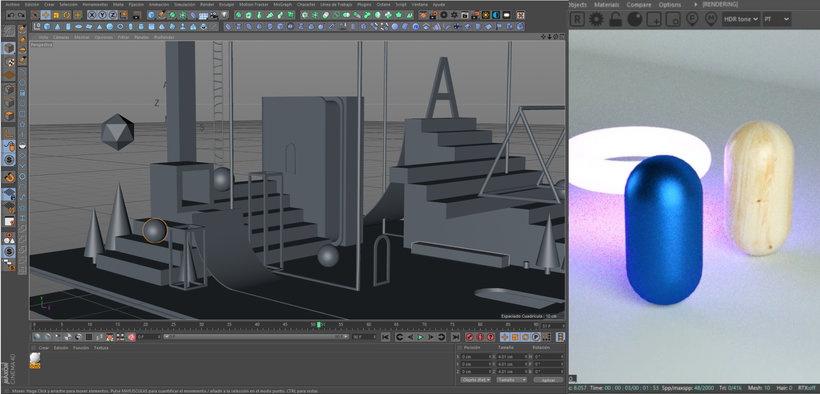Select the material thumbnail in material manager

click(x=35, y=360)
